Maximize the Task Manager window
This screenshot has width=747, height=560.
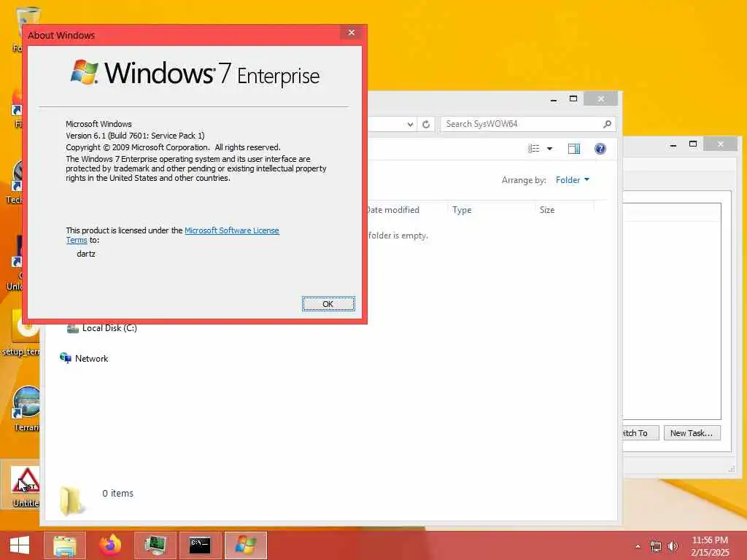693,144
